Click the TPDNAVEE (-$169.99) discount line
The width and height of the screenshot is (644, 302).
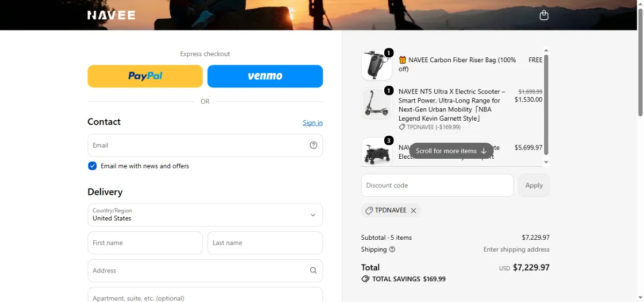pyautogui.click(x=430, y=127)
